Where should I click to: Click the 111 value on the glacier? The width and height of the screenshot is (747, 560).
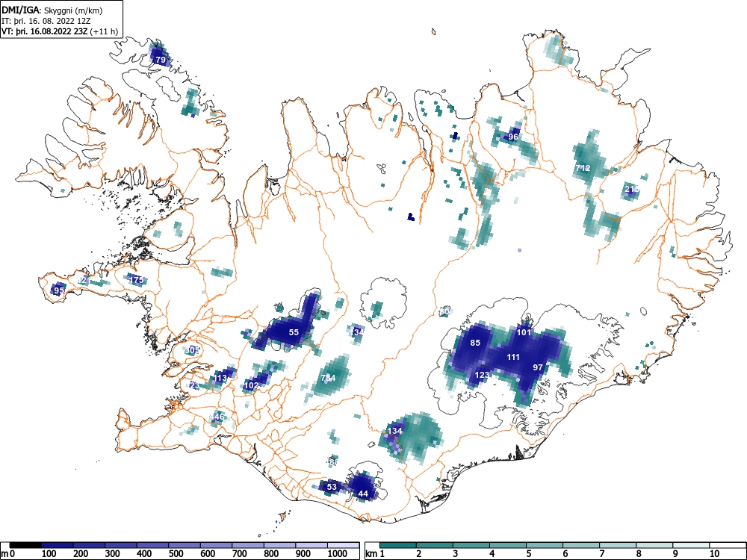[513, 357]
